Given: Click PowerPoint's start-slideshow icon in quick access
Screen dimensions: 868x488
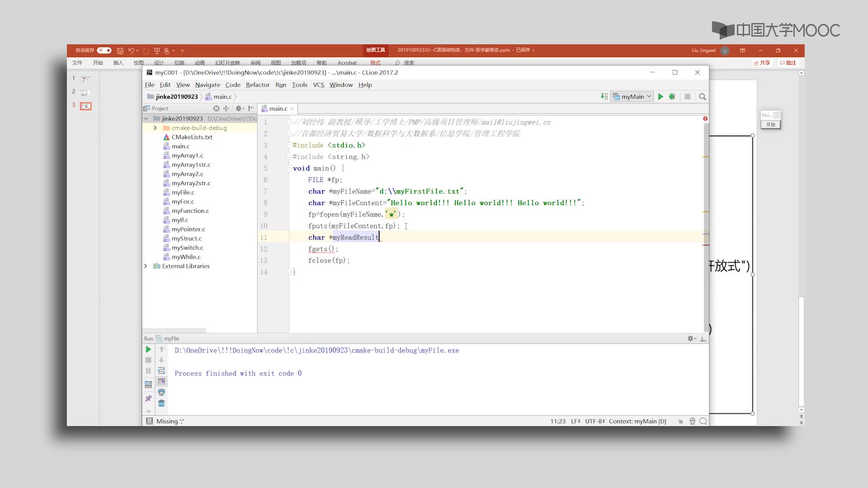Looking at the screenshot, I should [x=157, y=51].
